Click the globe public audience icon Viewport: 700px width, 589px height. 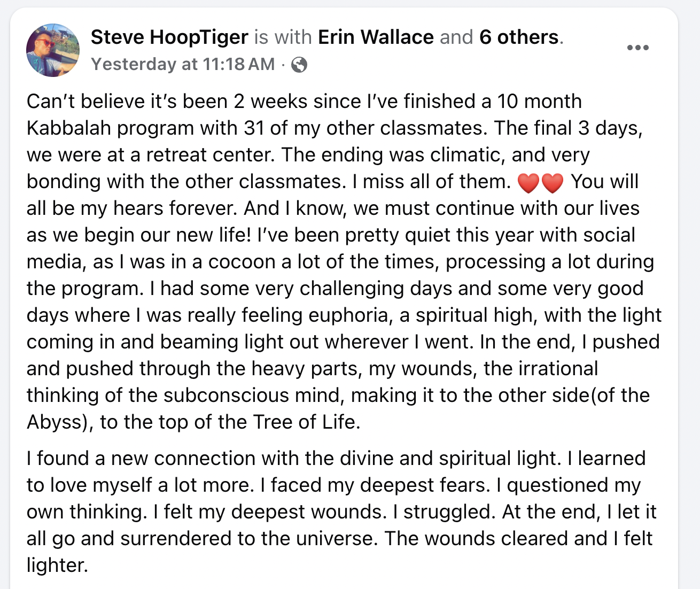click(299, 65)
